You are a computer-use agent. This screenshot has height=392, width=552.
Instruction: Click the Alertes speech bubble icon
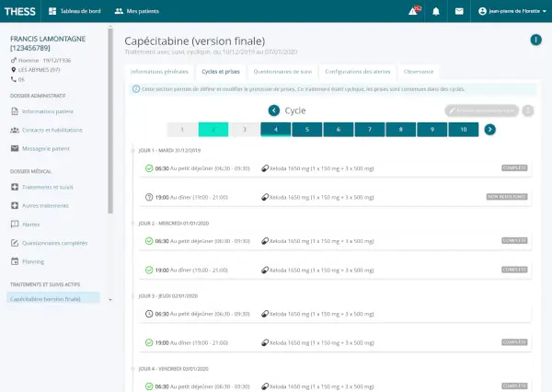(x=15, y=225)
